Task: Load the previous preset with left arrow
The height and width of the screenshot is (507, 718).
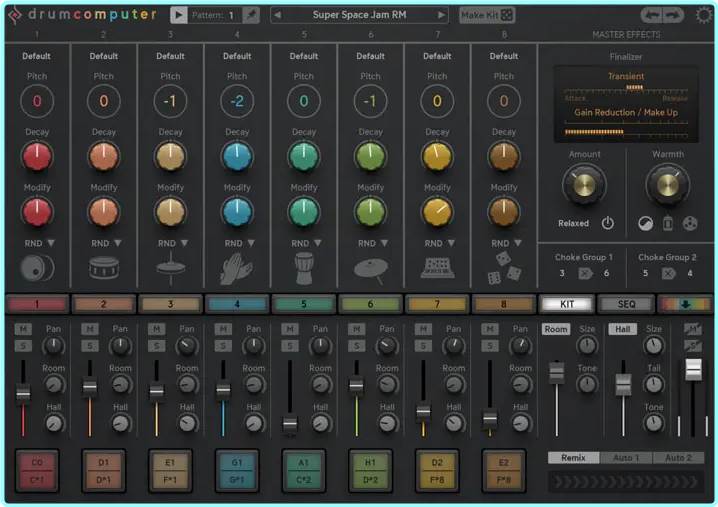Action: [x=277, y=15]
